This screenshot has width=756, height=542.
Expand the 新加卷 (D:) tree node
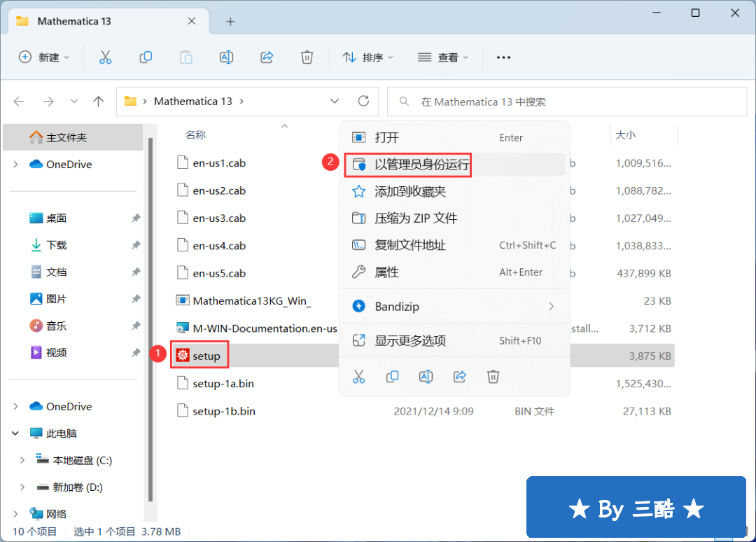coord(22,487)
